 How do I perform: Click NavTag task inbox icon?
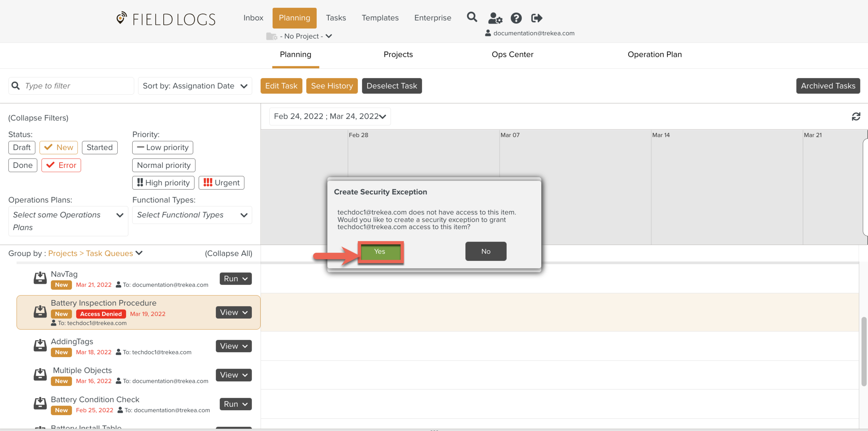pyautogui.click(x=40, y=278)
